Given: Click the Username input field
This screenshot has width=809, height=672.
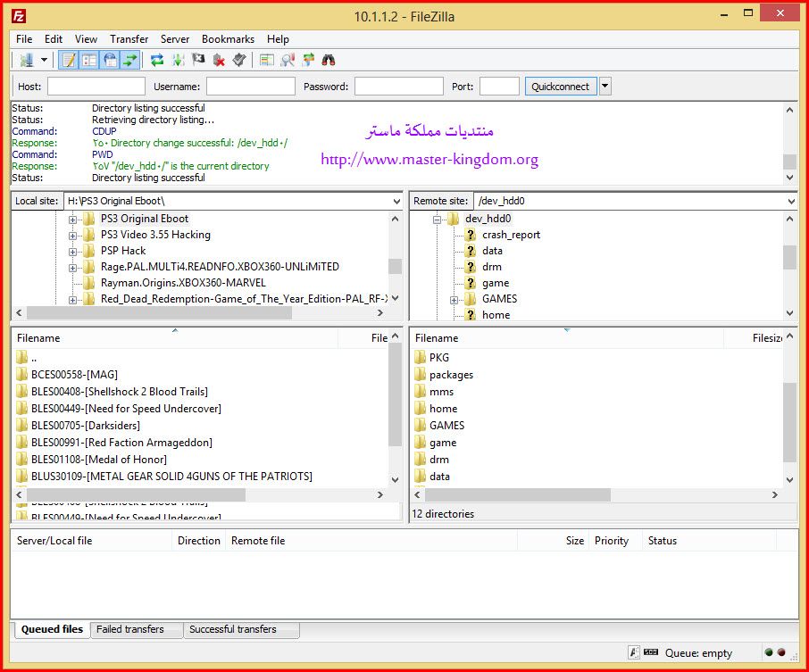Looking at the screenshot, I should click(x=251, y=87).
